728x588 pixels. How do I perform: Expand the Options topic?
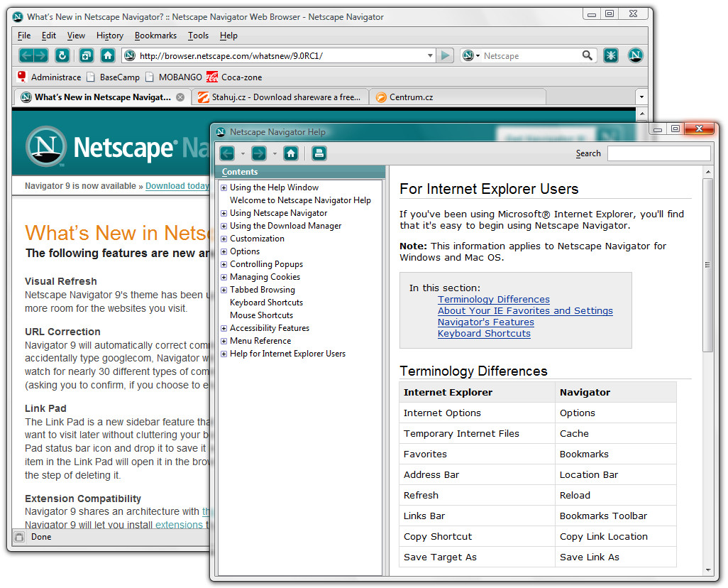tap(224, 251)
